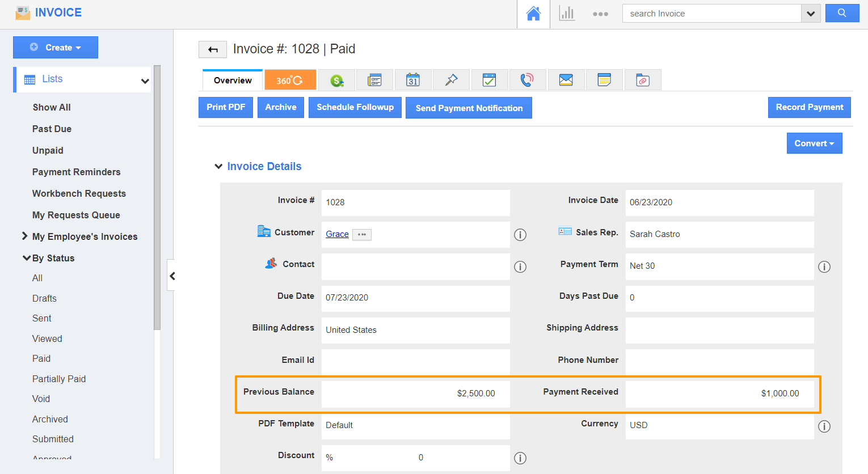Open the Calendar tab icon
This screenshot has height=474, width=868.
click(x=413, y=80)
